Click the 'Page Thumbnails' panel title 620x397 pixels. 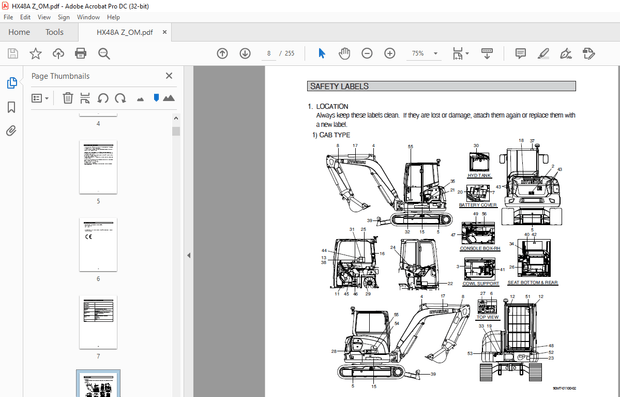point(60,76)
